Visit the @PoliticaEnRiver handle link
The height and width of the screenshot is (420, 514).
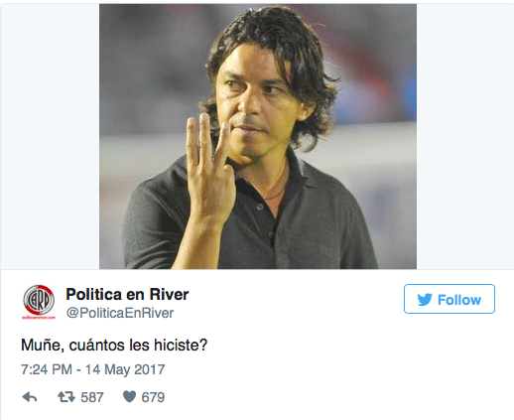click(120, 313)
